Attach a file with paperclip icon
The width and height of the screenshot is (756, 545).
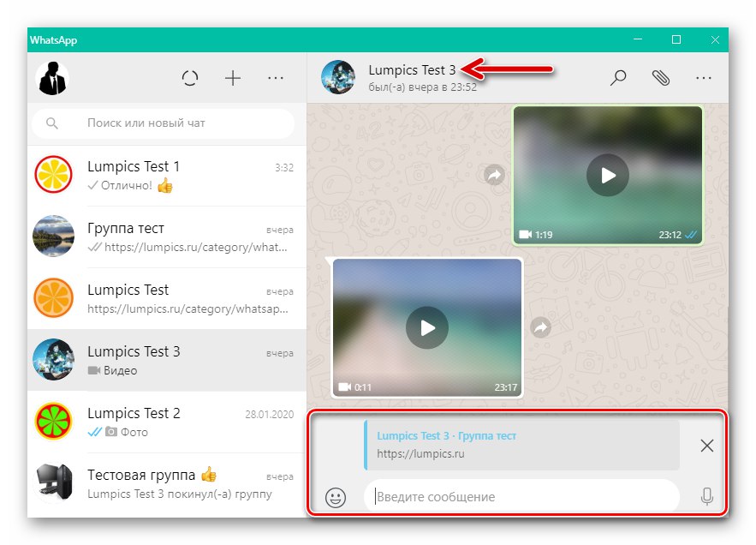[660, 77]
